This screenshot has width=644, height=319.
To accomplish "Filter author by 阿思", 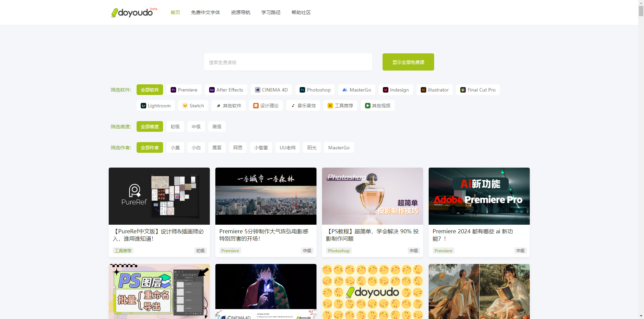I will 238,148.
